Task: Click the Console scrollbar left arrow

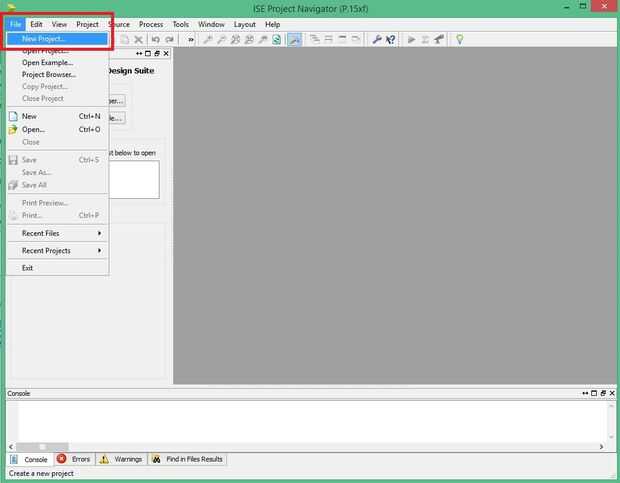Action: pos(11,447)
